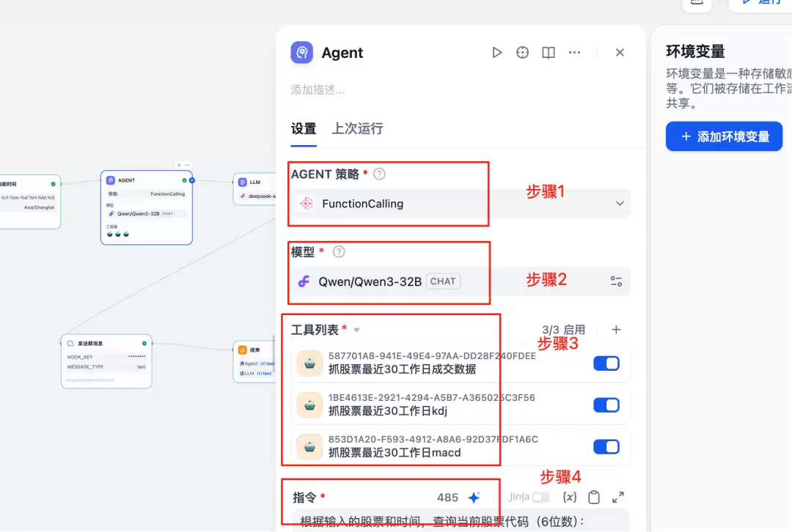Click HOOK_KEY row in 发送群消息 node
Viewport: 792px width, 532px height.
tap(106, 357)
